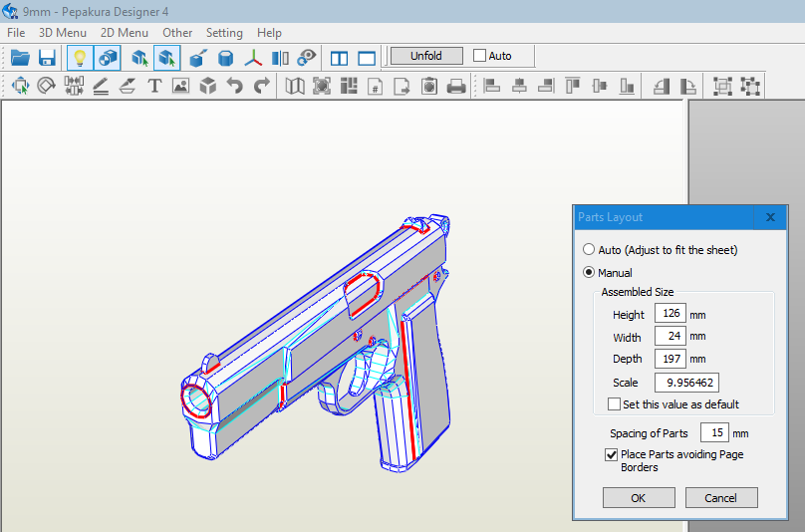Click the arrange parts blocks icon
Image resolution: width=805 pixels, height=532 pixels.
pyautogui.click(x=349, y=86)
